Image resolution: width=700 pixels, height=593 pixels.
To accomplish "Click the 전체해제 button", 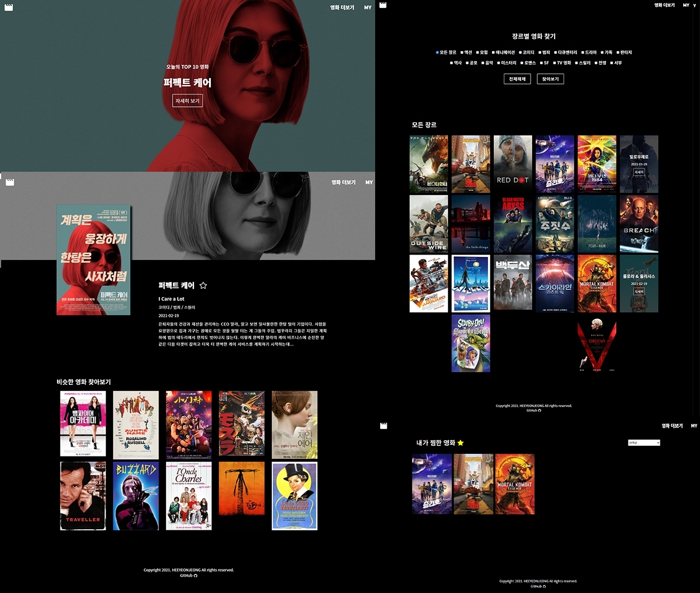I will 517,79.
